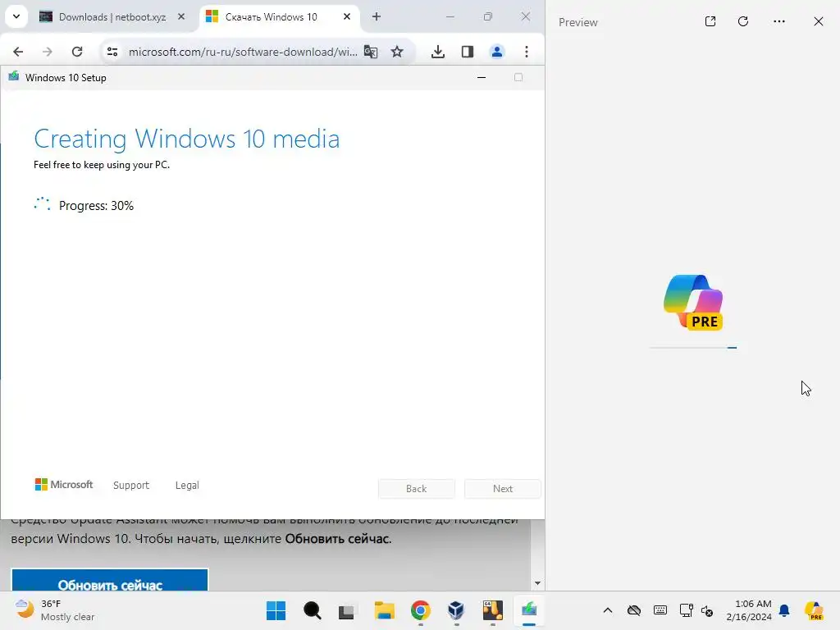Click the Обновить сейчас button
This screenshot has width=840, height=630.
110,582
